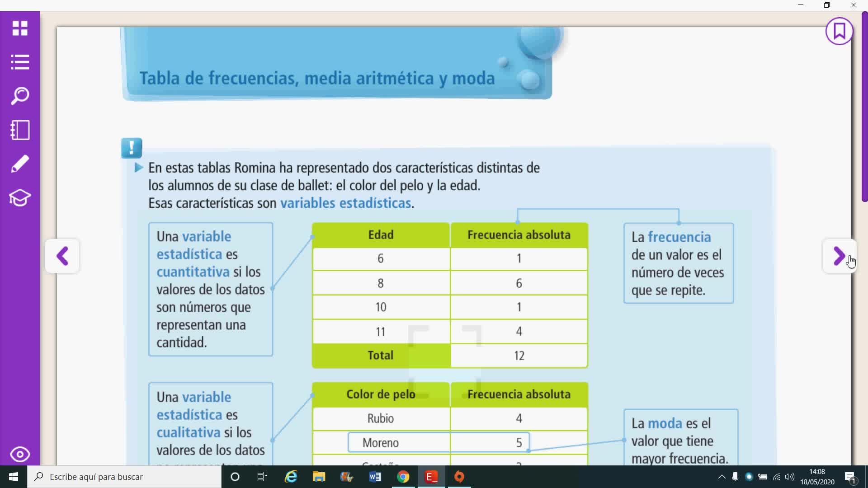Viewport: 868px width, 488px height.
Task: Bookmark this page with bookmark icon
Action: (839, 31)
